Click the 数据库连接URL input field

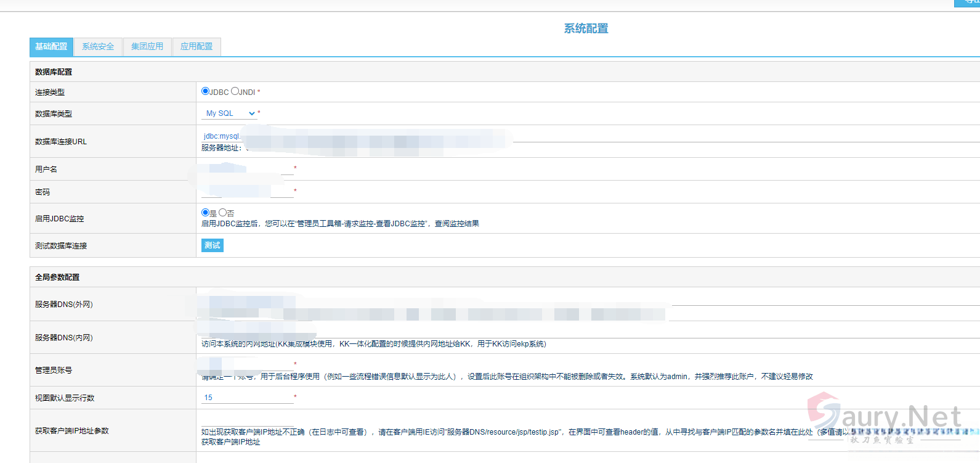pos(590,136)
